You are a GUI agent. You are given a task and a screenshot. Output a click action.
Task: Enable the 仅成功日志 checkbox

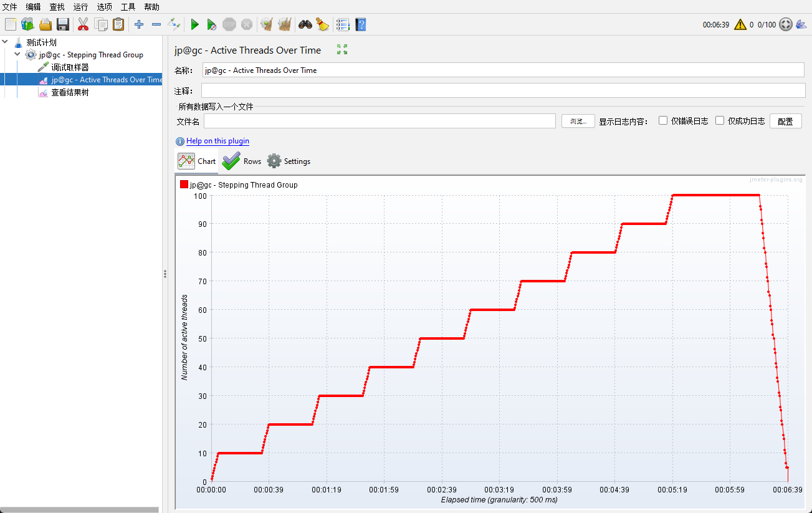[x=720, y=120]
